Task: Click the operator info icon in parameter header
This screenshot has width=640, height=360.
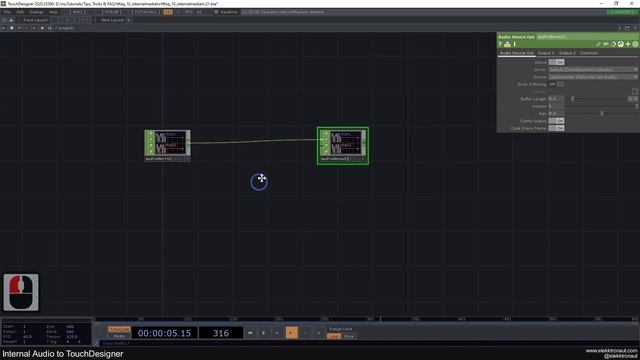Action: click(515, 44)
